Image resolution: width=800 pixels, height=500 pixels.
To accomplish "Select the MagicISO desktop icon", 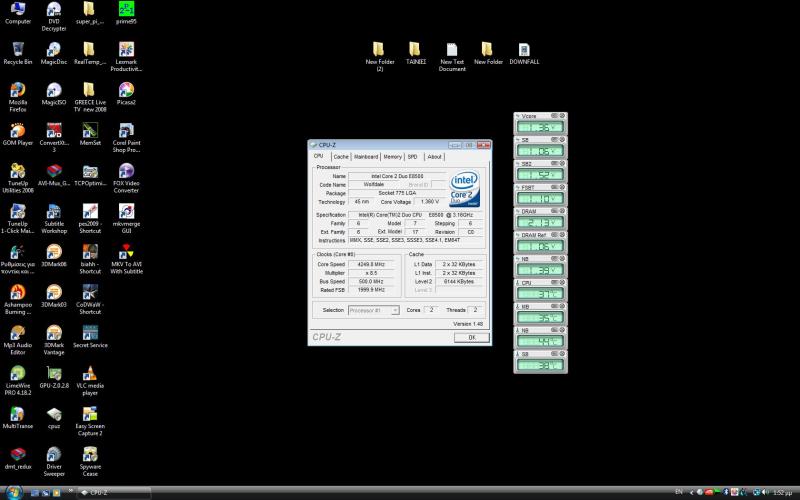I will (54, 94).
